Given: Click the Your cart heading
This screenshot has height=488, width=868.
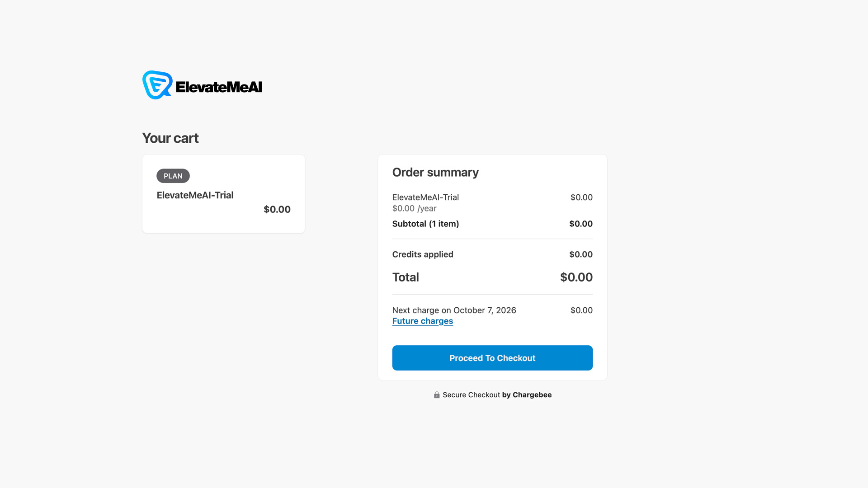Looking at the screenshot, I should (170, 138).
